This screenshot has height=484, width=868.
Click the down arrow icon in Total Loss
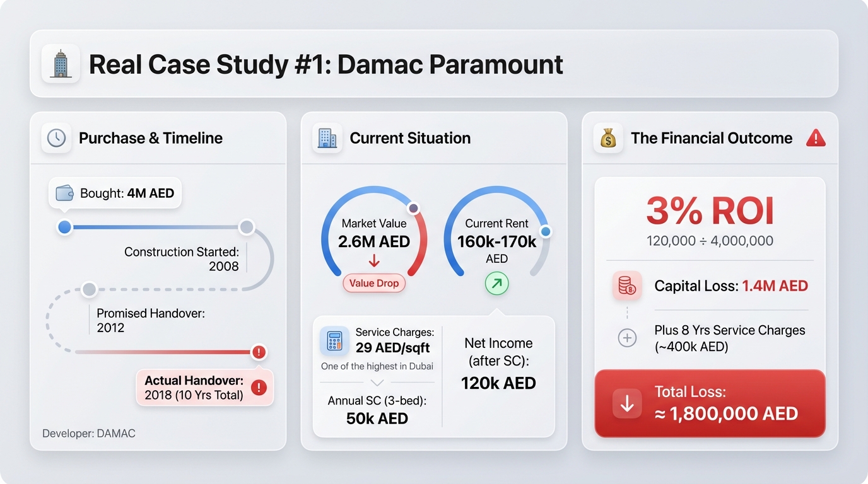(x=627, y=403)
